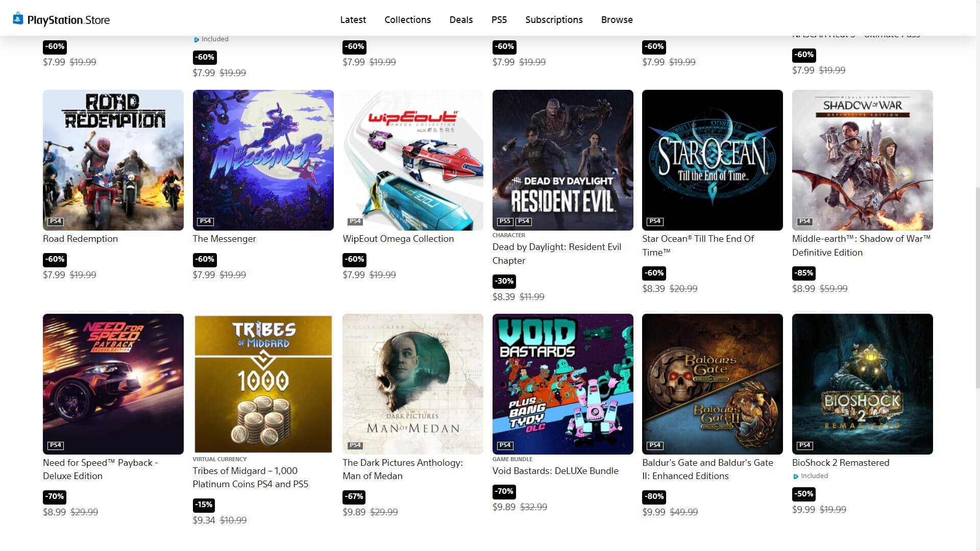Click the -15% badge under Tribes of Midgard
This screenshot has height=551, width=980.
(204, 505)
